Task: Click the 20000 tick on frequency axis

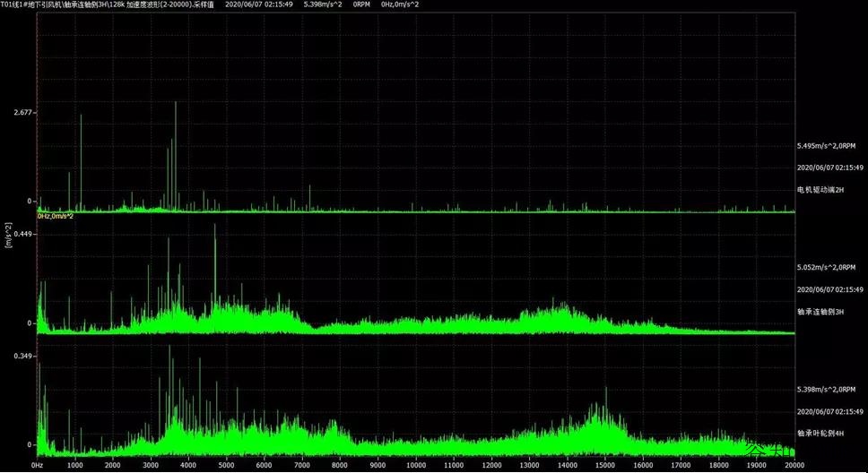Action: tap(793, 466)
